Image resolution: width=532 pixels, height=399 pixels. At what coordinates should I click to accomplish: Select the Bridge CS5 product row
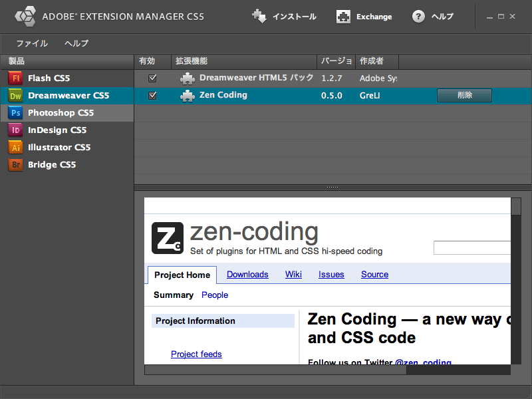[x=67, y=164]
